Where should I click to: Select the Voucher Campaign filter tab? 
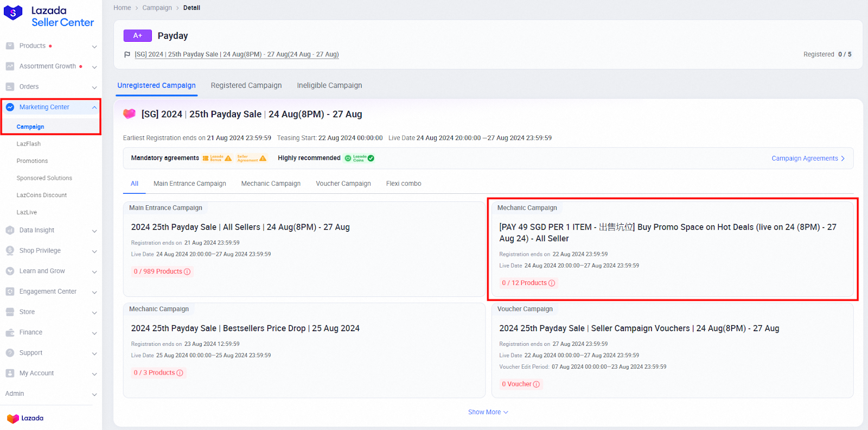tap(343, 184)
